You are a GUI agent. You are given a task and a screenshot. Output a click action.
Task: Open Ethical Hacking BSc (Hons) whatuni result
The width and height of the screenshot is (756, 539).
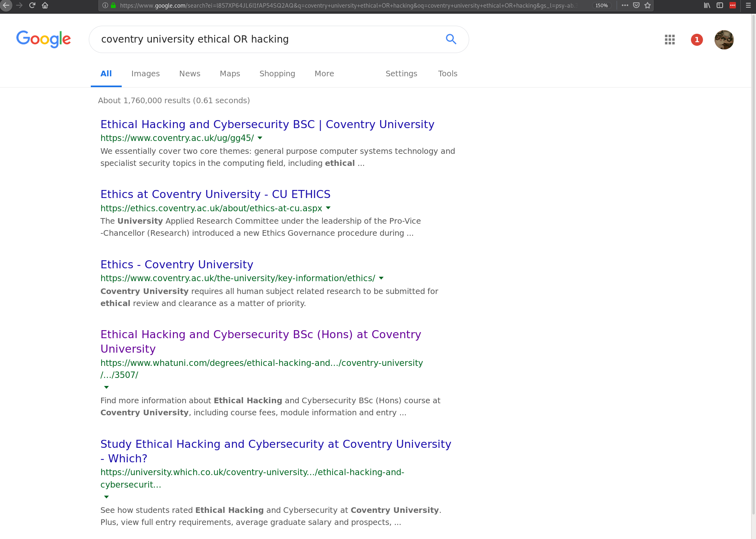[x=261, y=341]
